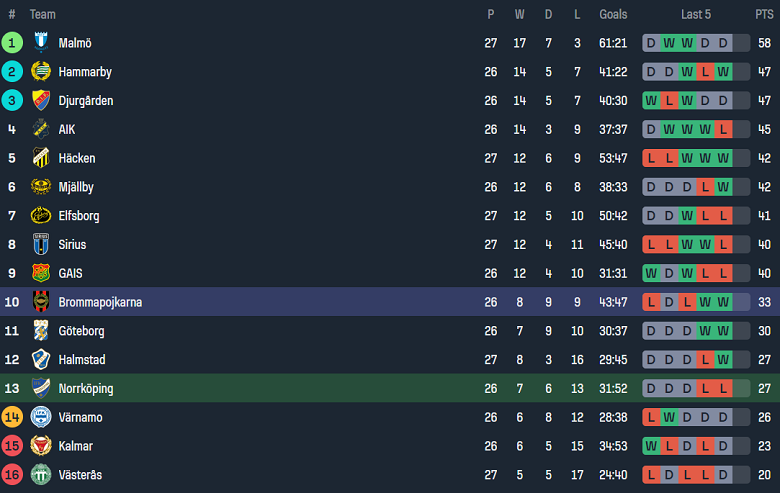Viewport: 780px width, 493px height.
Task: Click the Sirius team logo
Action: tap(41, 244)
